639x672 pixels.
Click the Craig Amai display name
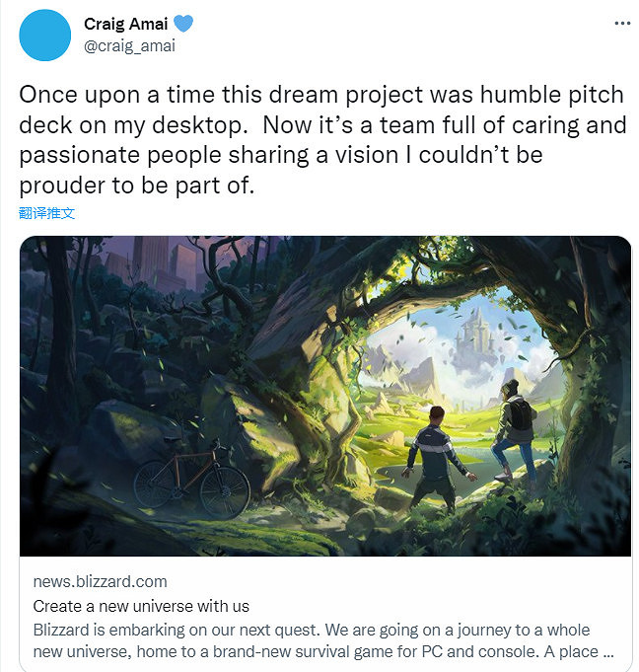[124, 24]
